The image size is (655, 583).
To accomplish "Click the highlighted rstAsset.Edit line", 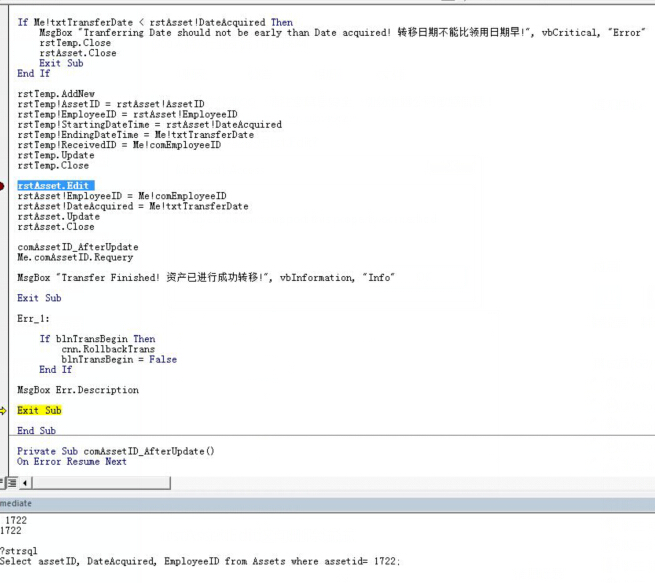I will (x=56, y=185).
